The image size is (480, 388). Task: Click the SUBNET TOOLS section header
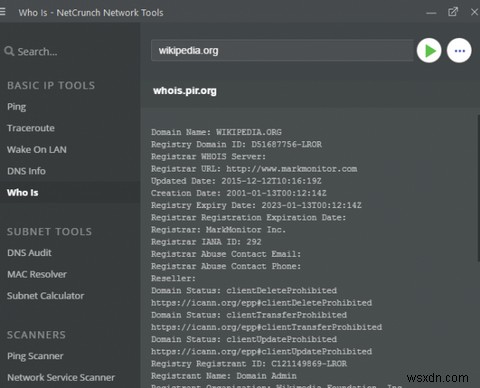click(49, 232)
